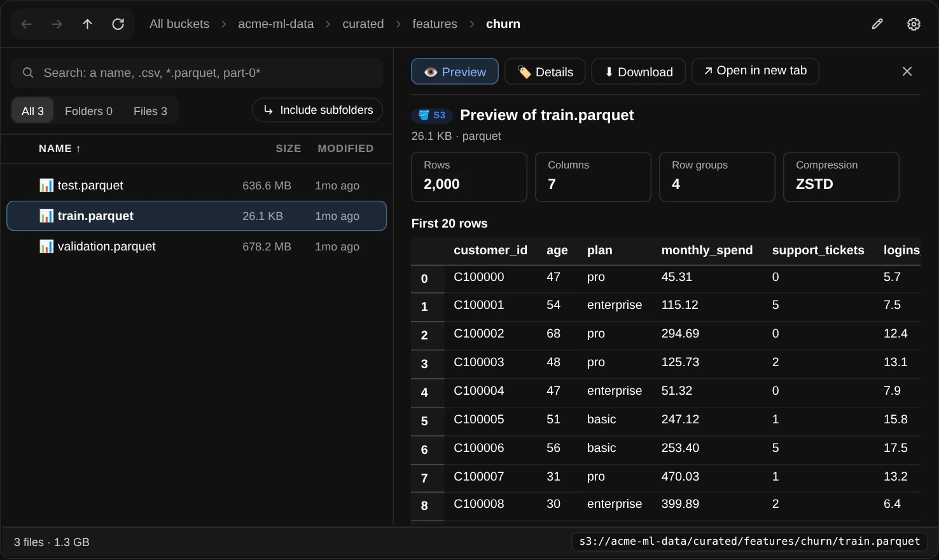Focus the file search field
The width and height of the screenshot is (939, 560).
[x=197, y=73]
